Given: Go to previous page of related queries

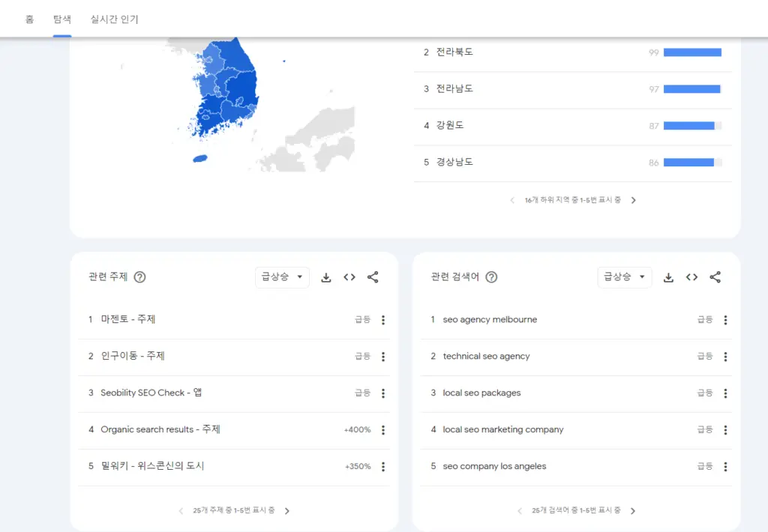Looking at the screenshot, I should (x=520, y=511).
